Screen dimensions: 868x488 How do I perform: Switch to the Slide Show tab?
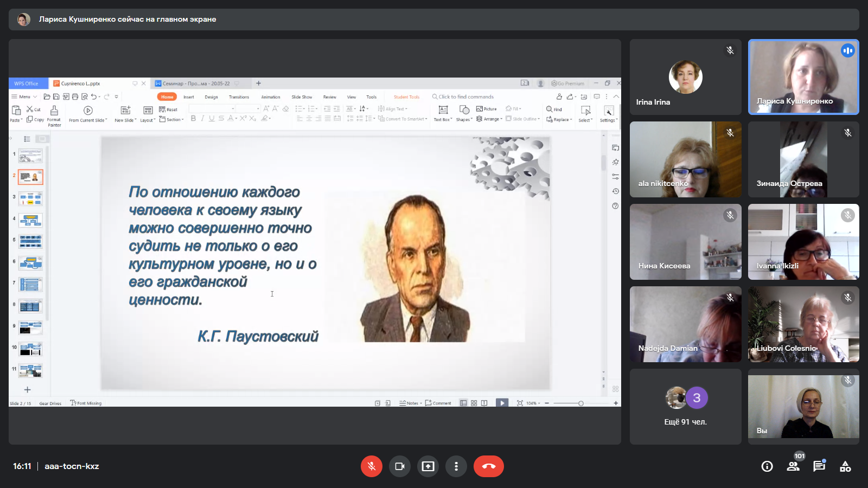coord(302,97)
